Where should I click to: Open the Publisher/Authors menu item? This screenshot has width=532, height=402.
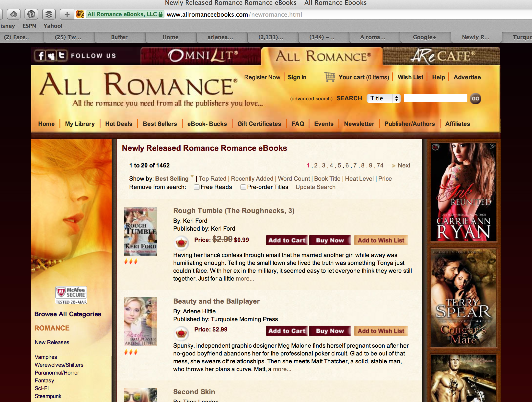[410, 124]
